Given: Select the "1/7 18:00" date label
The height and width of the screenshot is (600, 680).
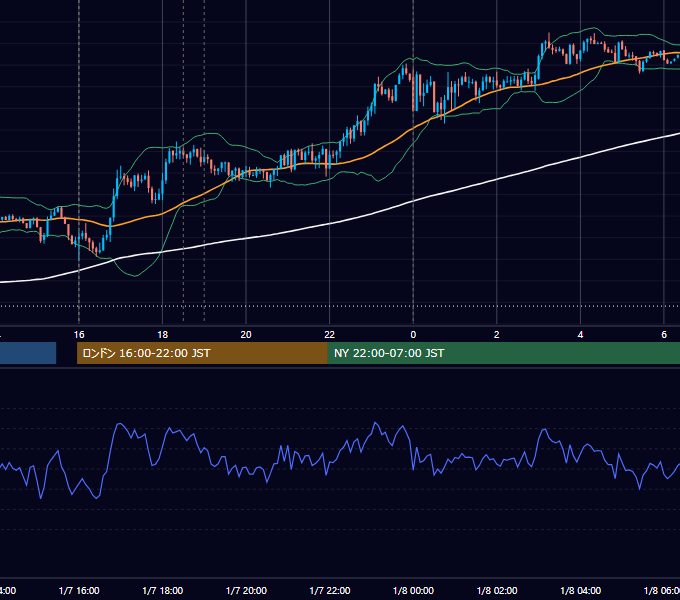Looking at the screenshot, I should (163, 590).
